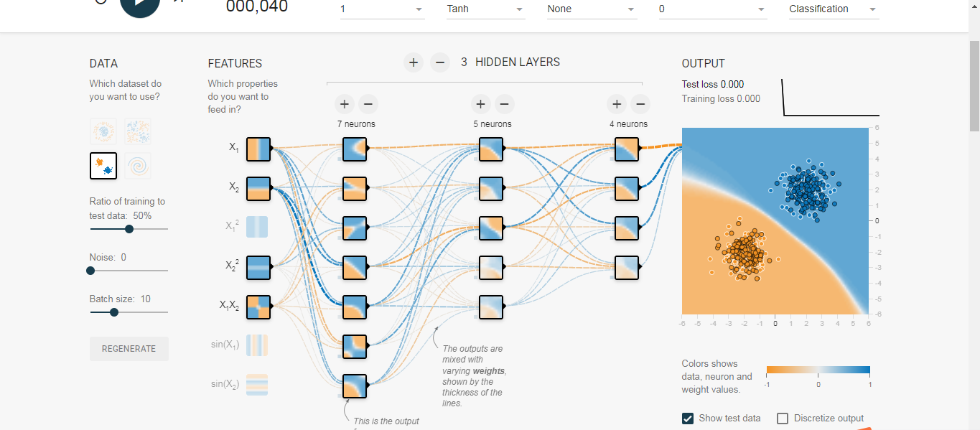Open the regularization rate 0 dropdown
This screenshot has width=980, height=430.
tap(713, 9)
